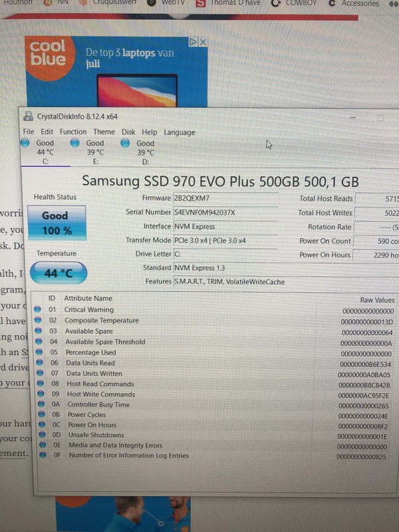Click raw value 00000000000825
399x532 pixels.
[x=361, y=457]
